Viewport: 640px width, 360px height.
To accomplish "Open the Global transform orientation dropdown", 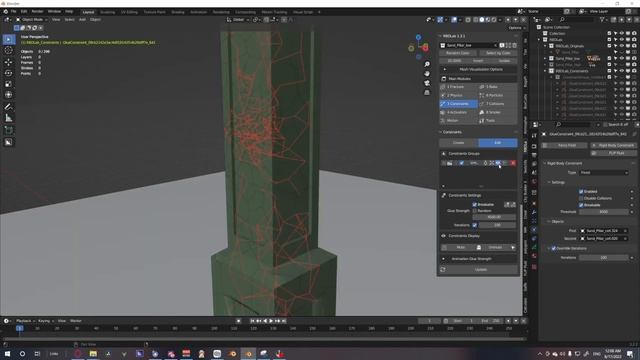I will point(237,20).
